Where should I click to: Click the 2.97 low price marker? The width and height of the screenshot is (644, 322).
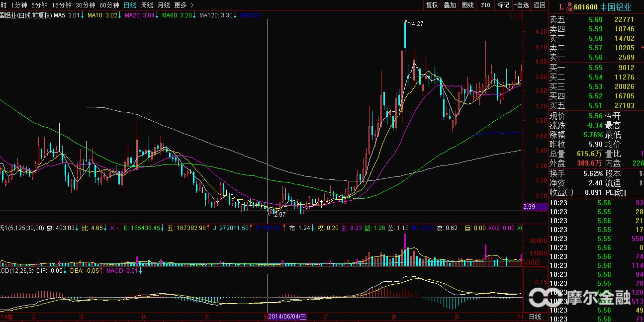pos(279,215)
